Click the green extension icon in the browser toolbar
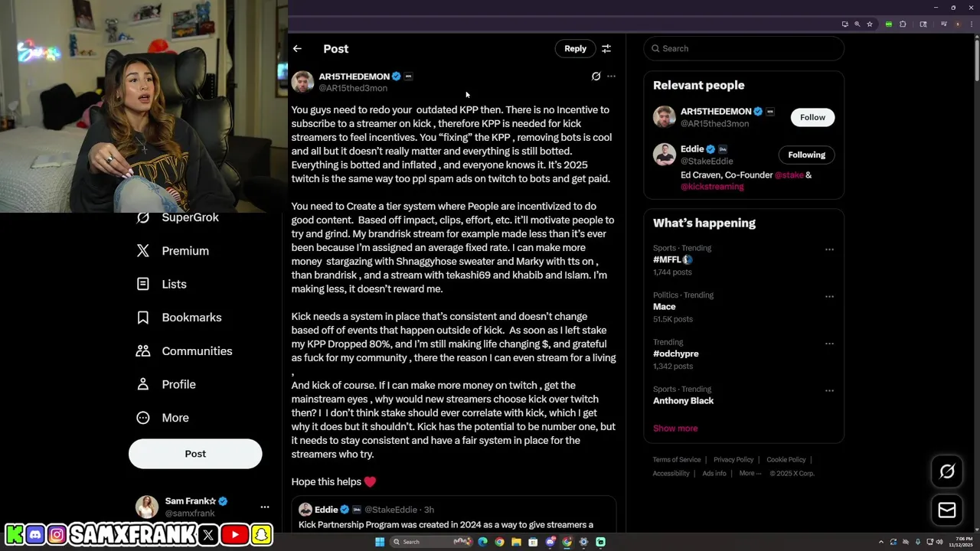Image resolution: width=980 pixels, height=551 pixels. tap(889, 24)
